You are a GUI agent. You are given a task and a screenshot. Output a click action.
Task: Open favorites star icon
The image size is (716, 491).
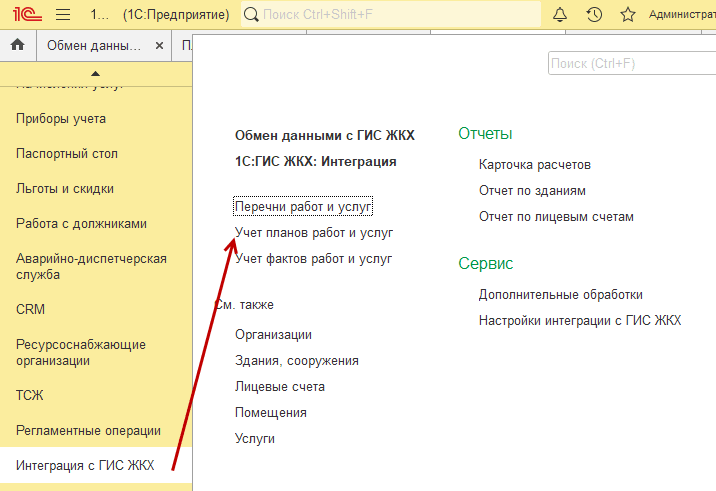(x=628, y=15)
